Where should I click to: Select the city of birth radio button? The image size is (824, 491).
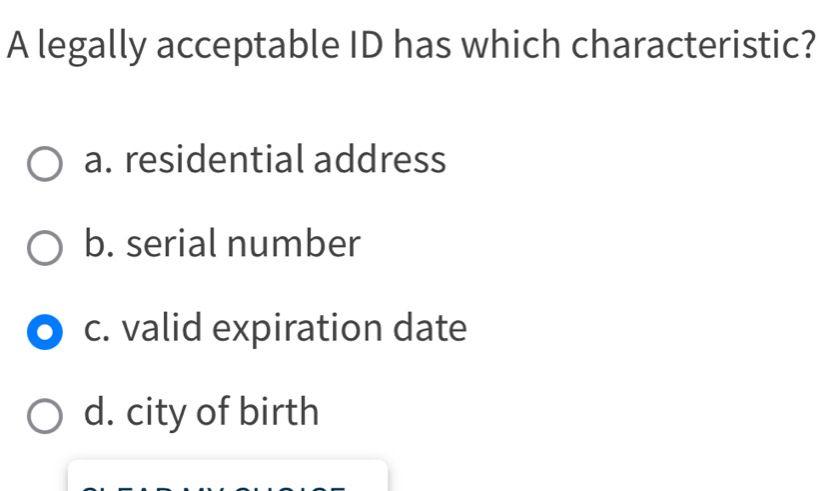coord(43,413)
